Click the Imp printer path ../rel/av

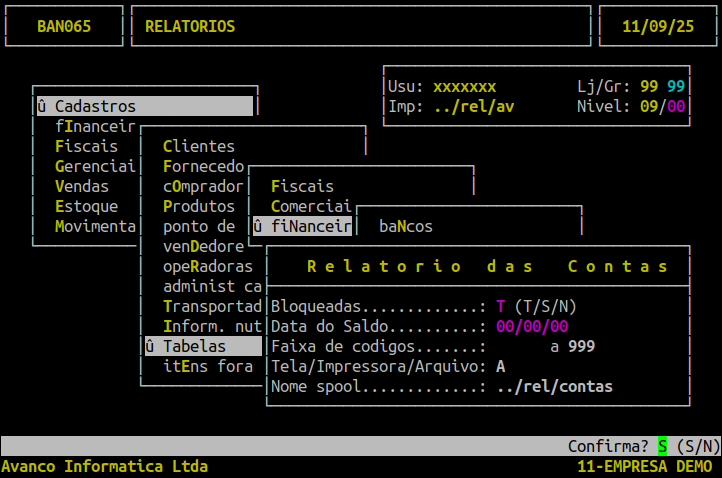(474, 106)
